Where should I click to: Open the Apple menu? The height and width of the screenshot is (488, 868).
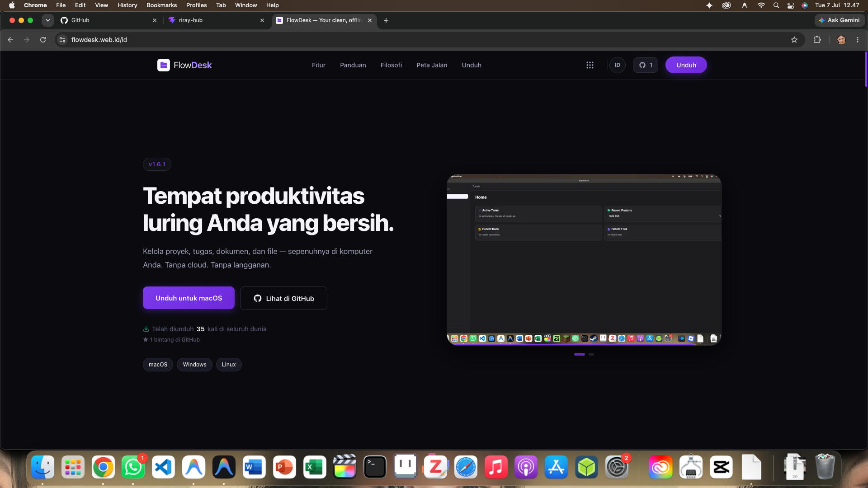pyautogui.click(x=12, y=5)
